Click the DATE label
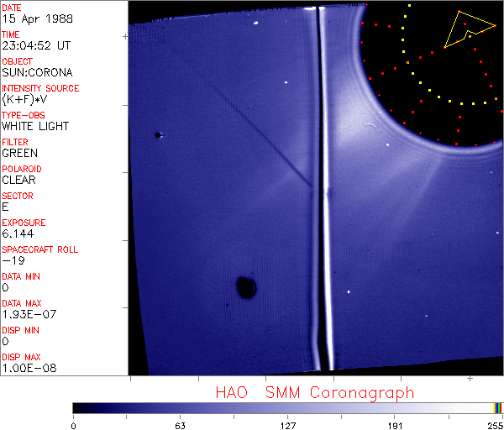The width and height of the screenshot is (504, 430). click(12, 8)
